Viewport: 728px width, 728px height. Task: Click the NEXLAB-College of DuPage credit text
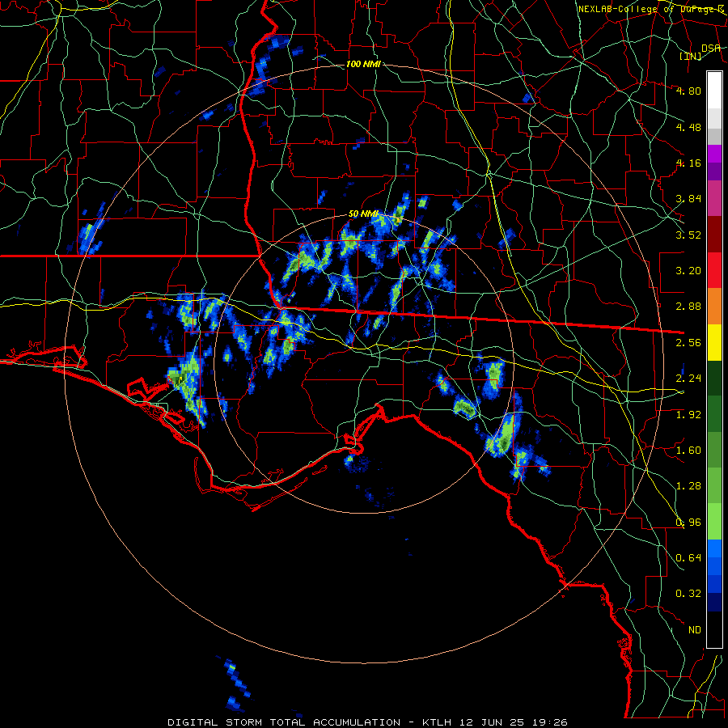pyautogui.click(x=651, y=9)
